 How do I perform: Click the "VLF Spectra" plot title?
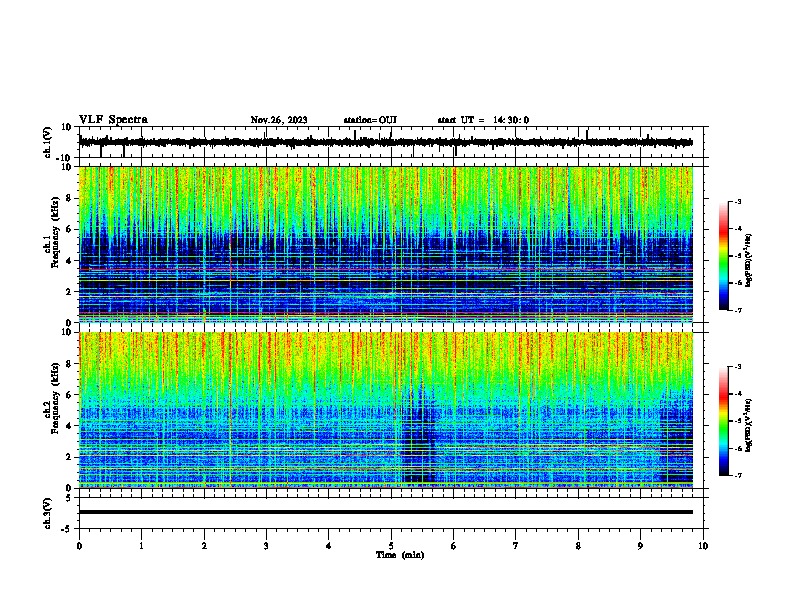point(113,120)
